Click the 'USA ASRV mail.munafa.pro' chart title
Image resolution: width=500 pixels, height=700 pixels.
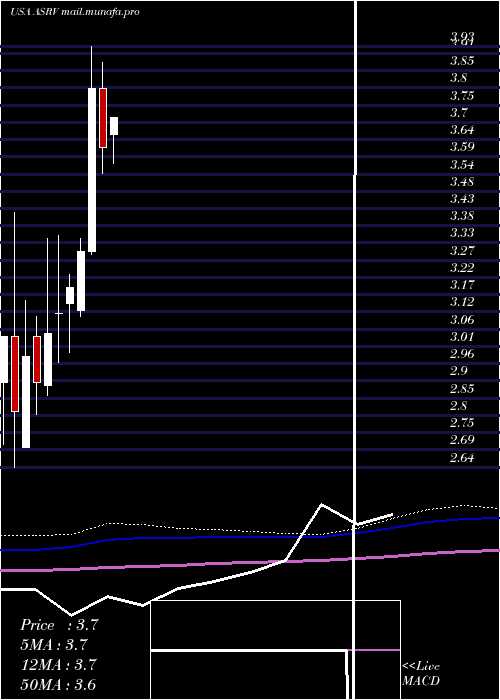(75, 12)
